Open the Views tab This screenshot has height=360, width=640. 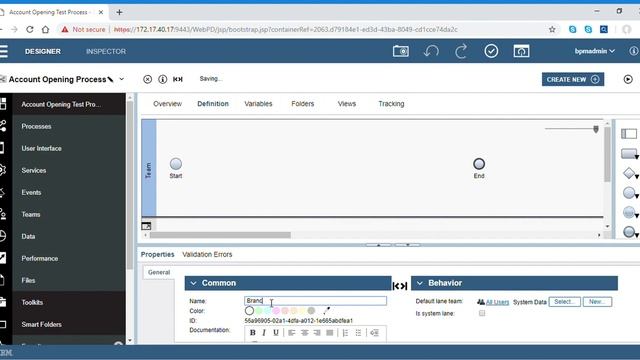click(347, 104)
